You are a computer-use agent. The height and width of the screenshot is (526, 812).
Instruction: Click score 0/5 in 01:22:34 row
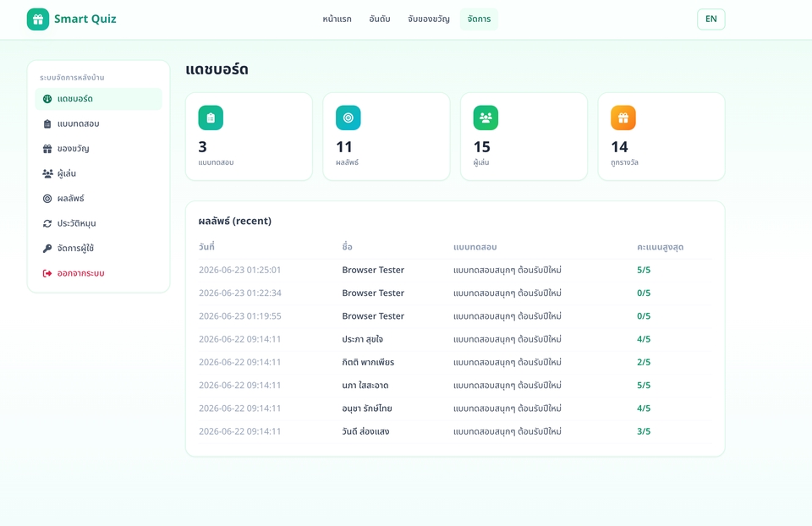click(644, 293)
